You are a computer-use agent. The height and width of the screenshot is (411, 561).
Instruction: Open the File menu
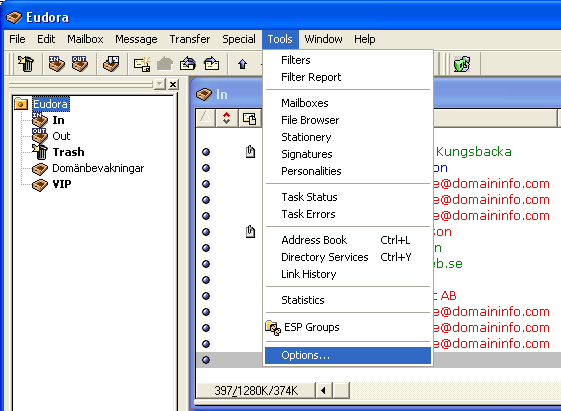point(17,39)
